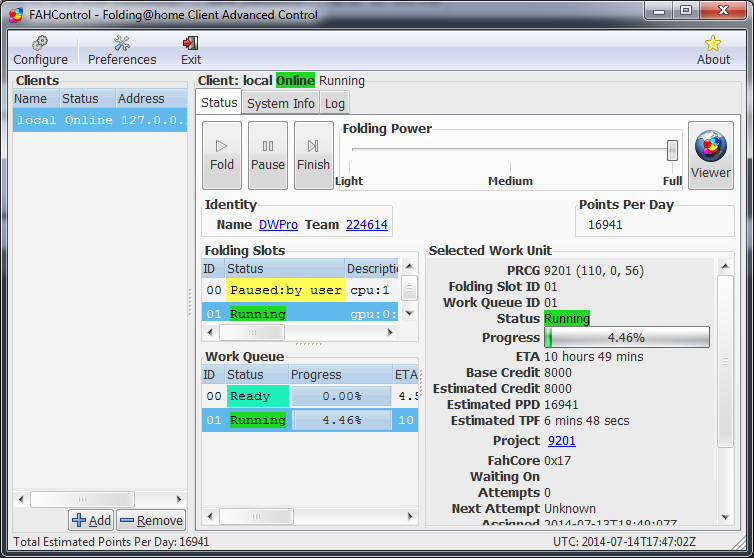Select work queue 01 Running row

tap(310, 420)
